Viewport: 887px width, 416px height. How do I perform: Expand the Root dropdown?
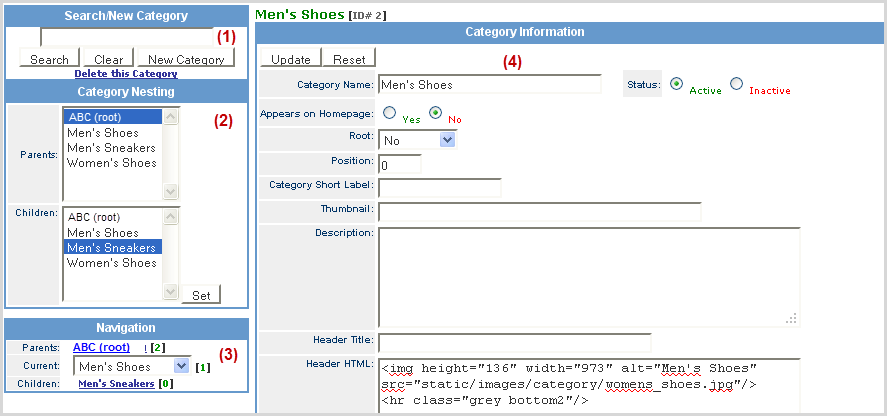[446, 140]
